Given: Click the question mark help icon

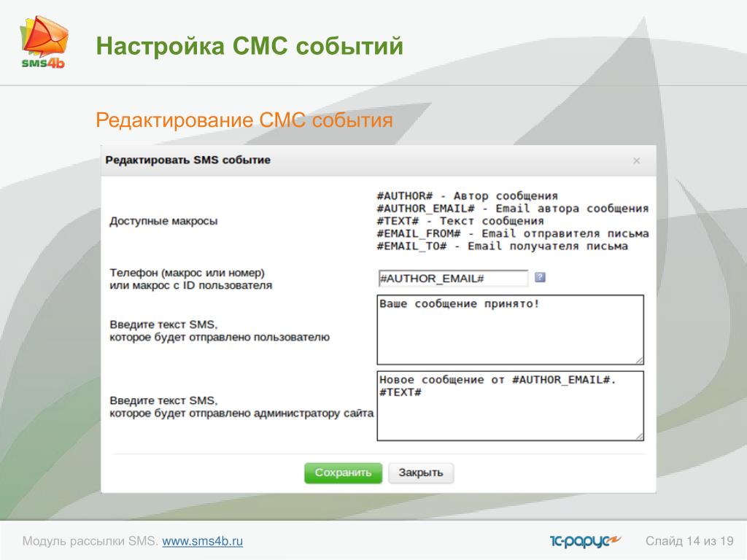Looking at the screenshot, I should point(540,277).
